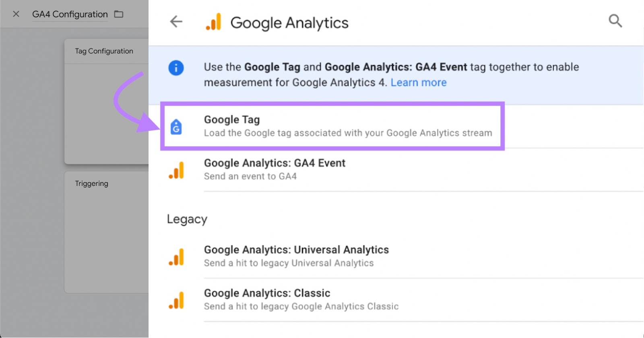Select the legacy Google Analytics: Classic tag
Screen dimensions: 644x338
point(266,293)
